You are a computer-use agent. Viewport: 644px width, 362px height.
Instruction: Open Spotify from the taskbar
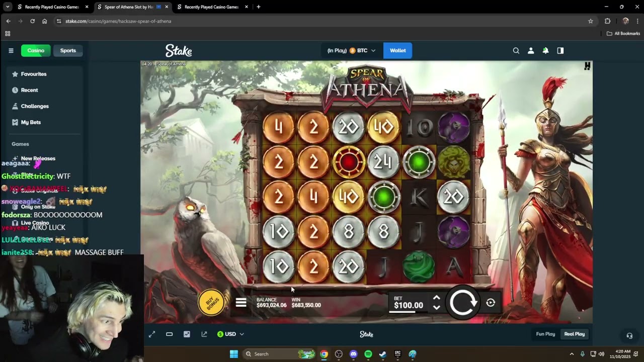point(368,354)
